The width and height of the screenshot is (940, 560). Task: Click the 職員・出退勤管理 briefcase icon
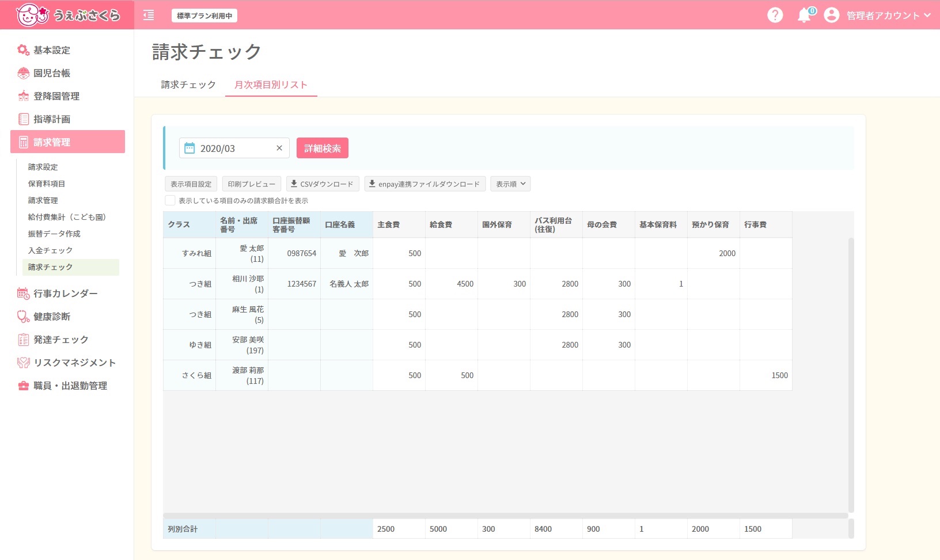click(x=23, y=386)
